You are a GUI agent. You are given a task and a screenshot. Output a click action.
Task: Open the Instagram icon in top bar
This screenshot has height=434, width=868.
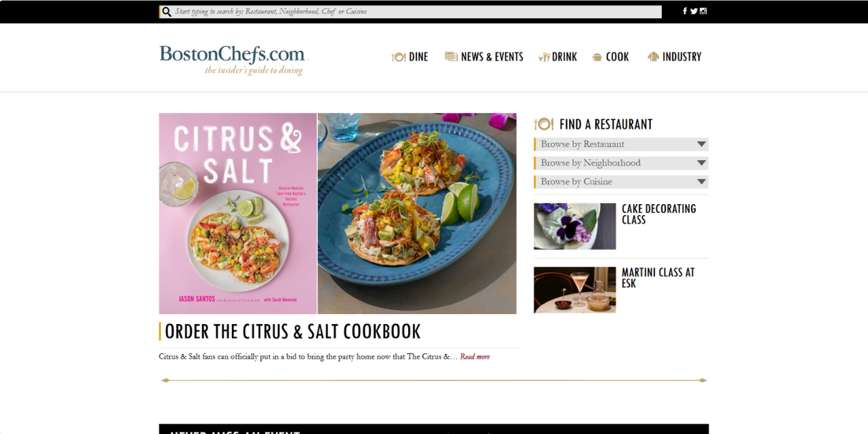703,11
